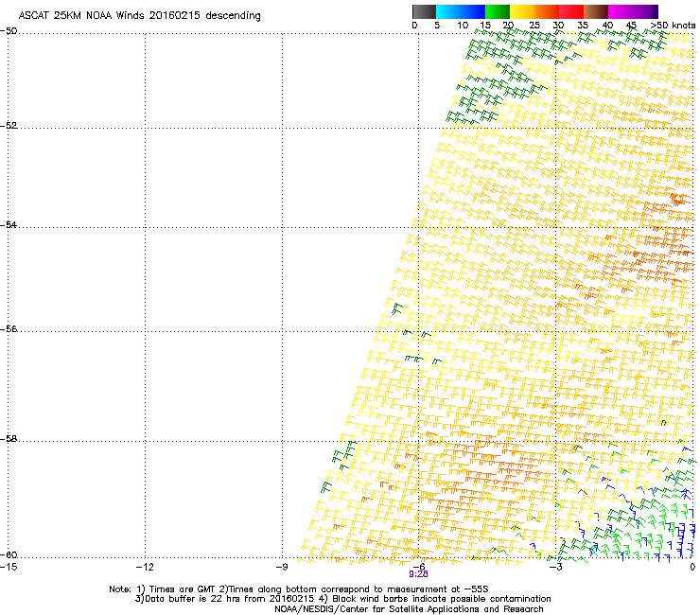700x615 pixels.
Task: Click the NOAA/NESDIS Center credit line
Action: coord(409,609)
